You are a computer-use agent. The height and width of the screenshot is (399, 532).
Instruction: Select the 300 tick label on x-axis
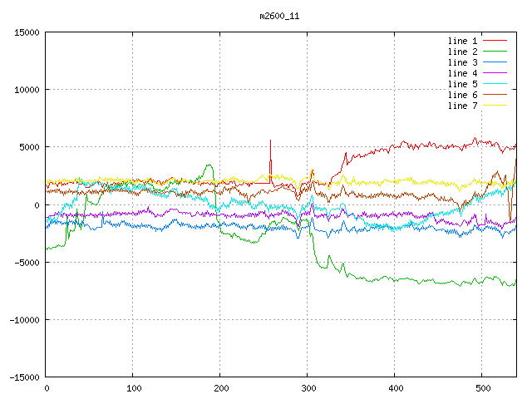pos(308,388)
